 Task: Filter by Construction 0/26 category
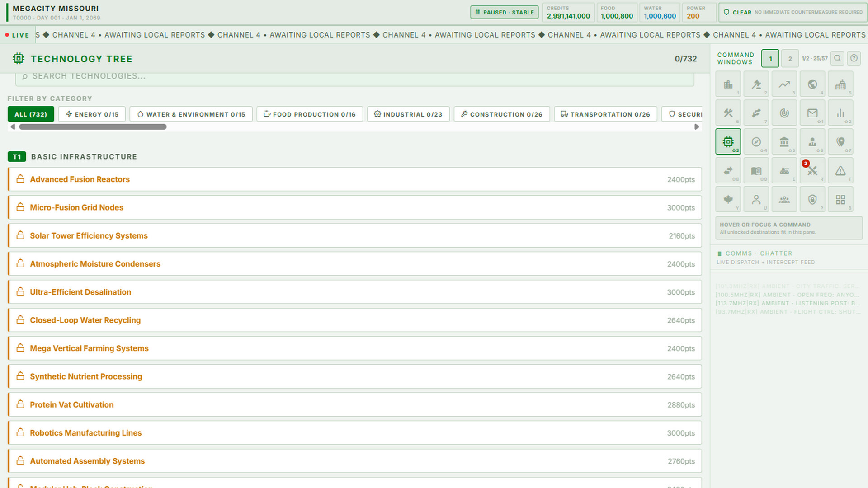pos(502,114)
